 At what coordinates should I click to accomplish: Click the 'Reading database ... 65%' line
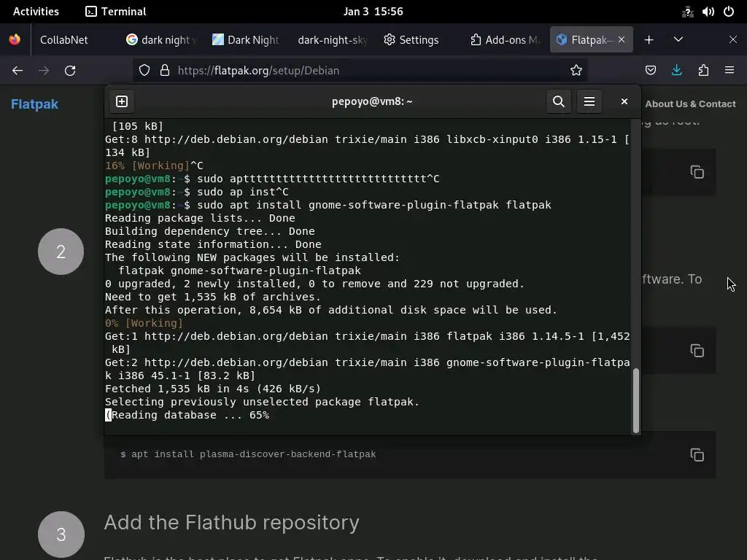(187, 415)
